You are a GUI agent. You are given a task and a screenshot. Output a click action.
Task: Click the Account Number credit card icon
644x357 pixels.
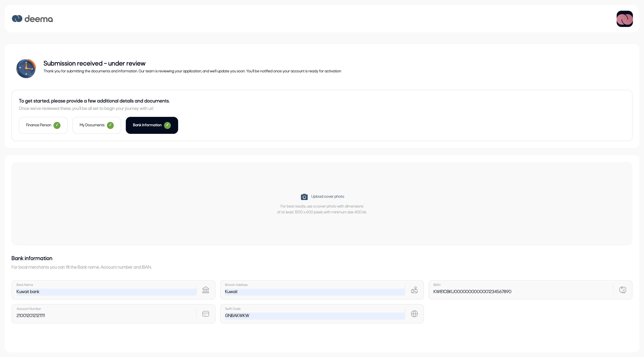click(205, 314)
